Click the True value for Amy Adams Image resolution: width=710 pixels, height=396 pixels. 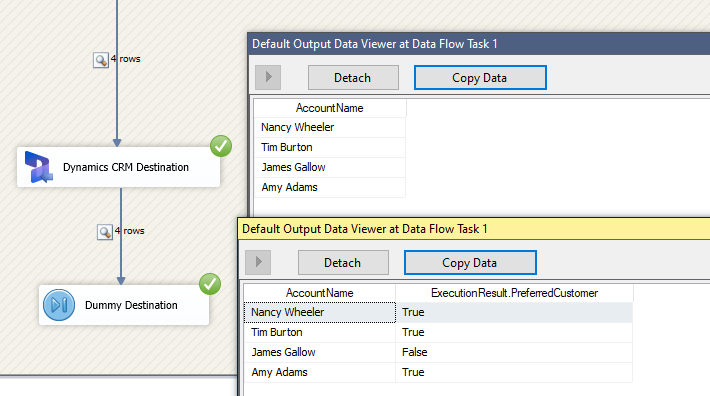click(514, 372)
